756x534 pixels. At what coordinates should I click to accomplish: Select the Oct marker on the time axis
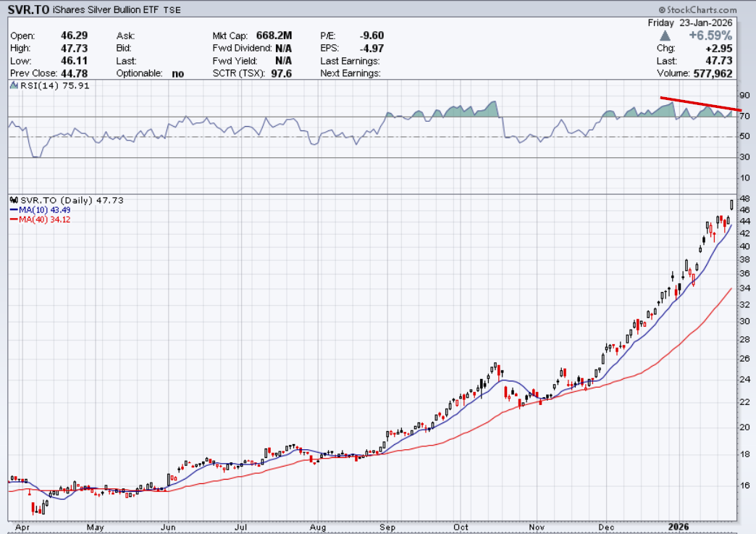point(461,527)
